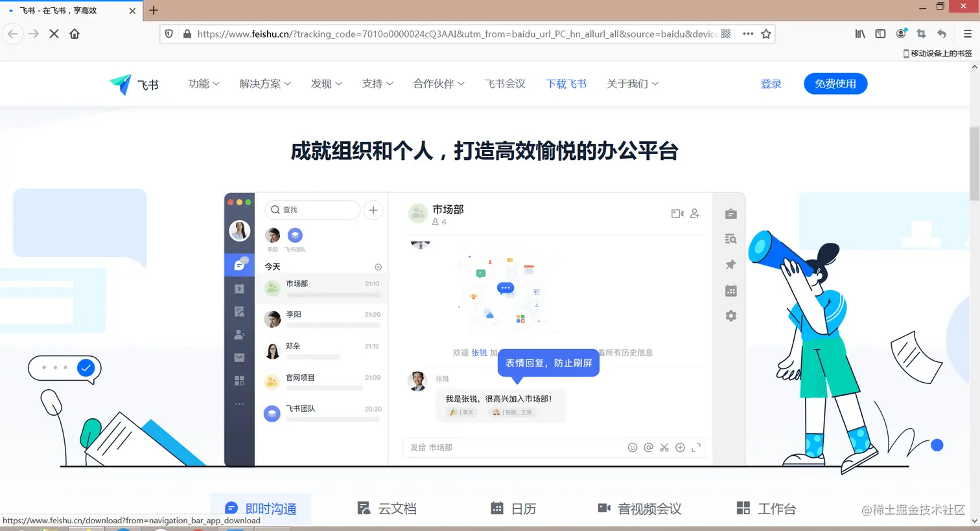This screenshot has width=980, height=531.
Task: Click the 张锐 link in welcome message
Action: click(x=479, y=353)
